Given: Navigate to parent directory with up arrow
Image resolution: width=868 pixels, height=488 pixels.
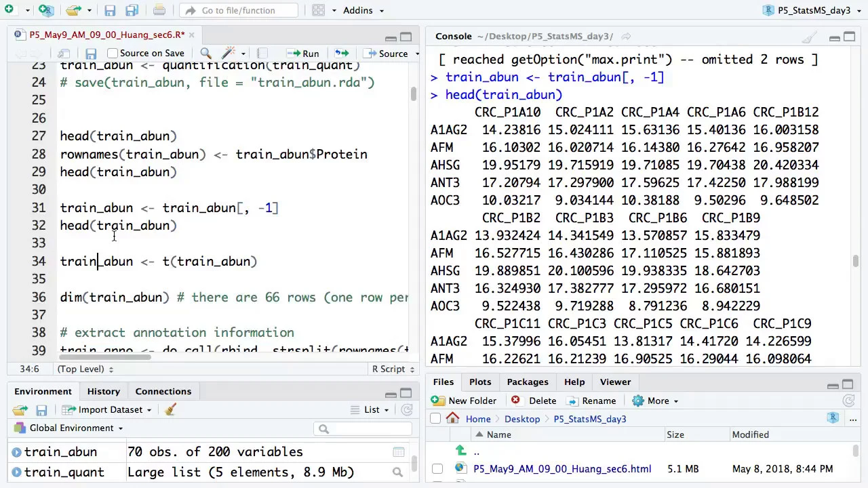Looking at the screenshot, I should click(x=462, y=451).
